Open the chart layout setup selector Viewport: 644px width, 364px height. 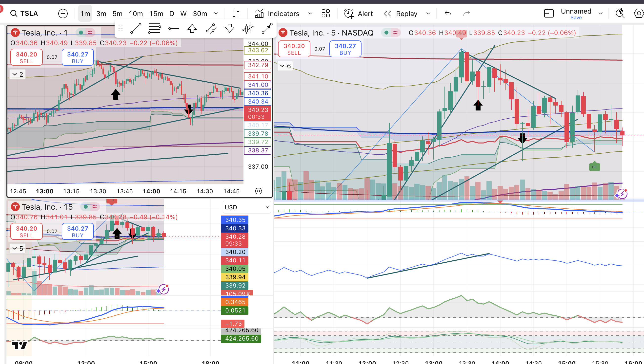[x=549, y=13]
